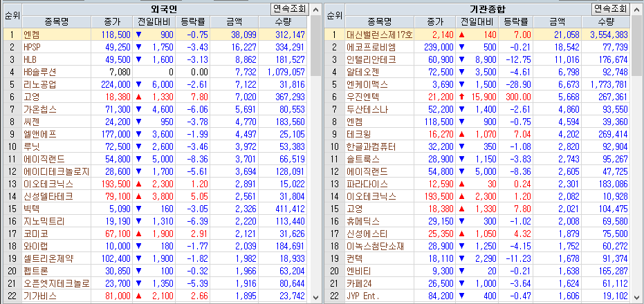
Task: Select 테크윙 stock name
Action: tap(359, 134)
